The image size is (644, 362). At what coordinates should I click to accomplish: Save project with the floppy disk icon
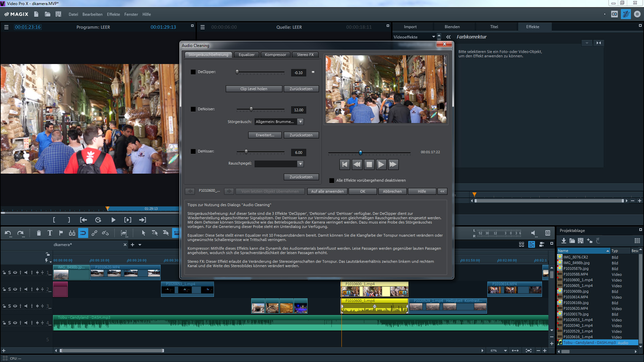click(58, 14)
